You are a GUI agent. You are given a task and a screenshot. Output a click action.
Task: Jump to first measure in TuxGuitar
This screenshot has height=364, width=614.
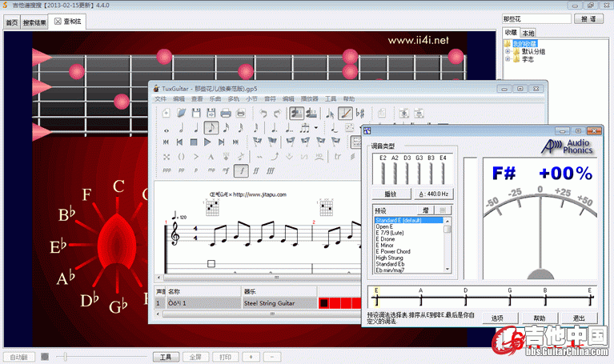166,142
